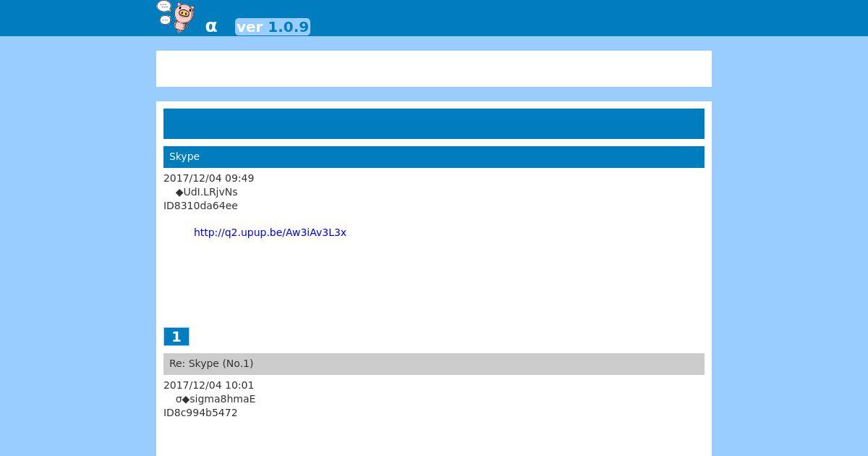Select the post date 2017/12/04 09:49

click(208, 178)
